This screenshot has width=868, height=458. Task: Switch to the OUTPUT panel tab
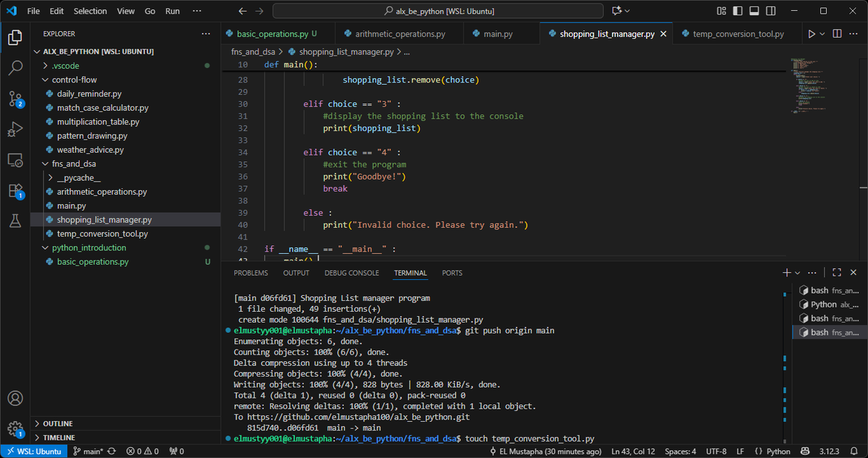coord(297,273)
